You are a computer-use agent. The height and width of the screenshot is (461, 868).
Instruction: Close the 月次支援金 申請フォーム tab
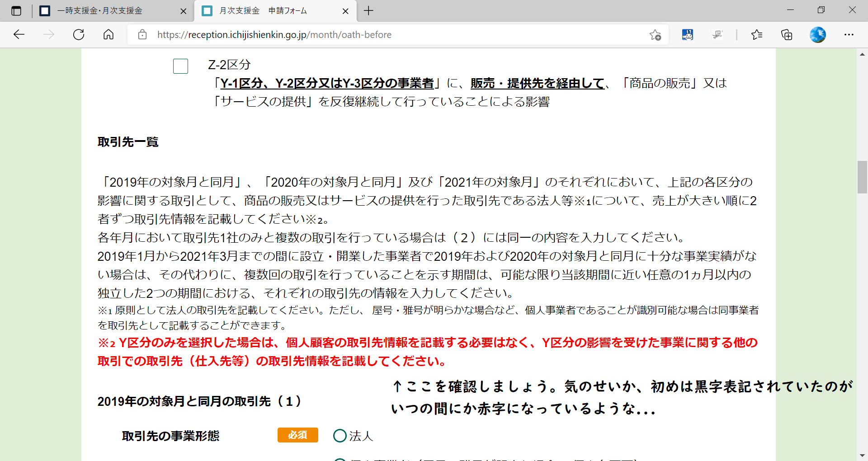point(345,11)
